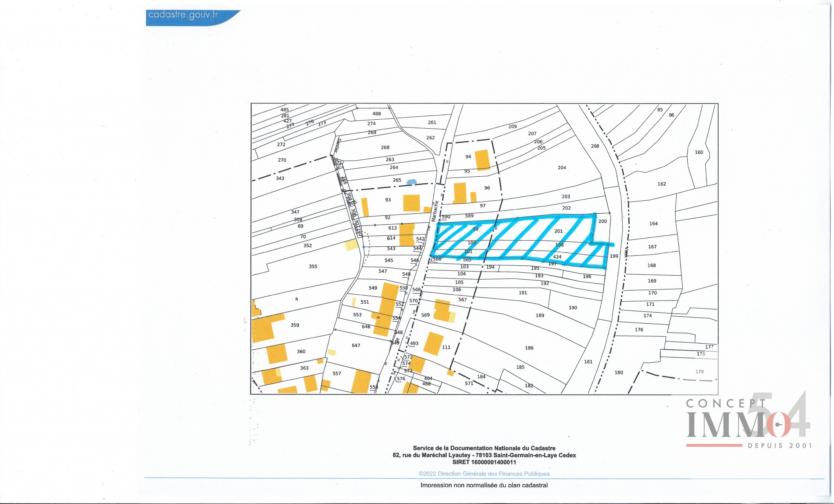This screenshot has width=834, height=504.
Task: Click parcel number 360
Action: pyautogui.click(x=301, y=352)
